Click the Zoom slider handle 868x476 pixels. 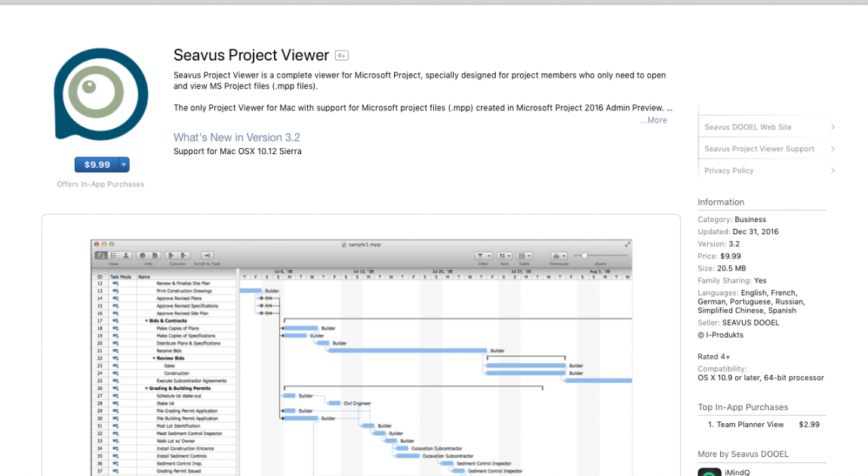pos(584,255)
